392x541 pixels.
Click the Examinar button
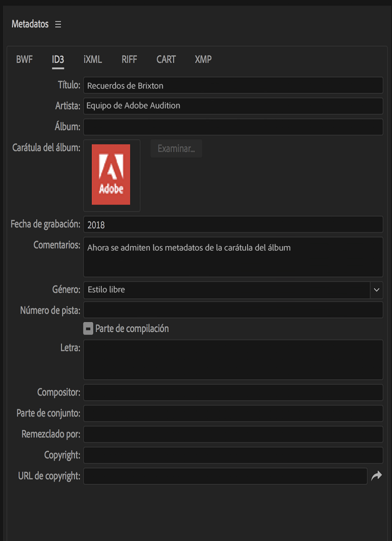pos(176,148)
